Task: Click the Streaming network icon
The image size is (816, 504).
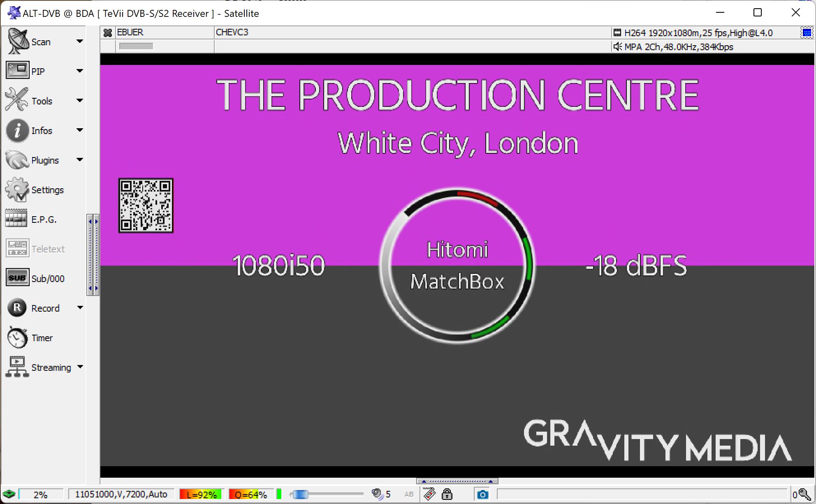Action: [x=17, y=367]
